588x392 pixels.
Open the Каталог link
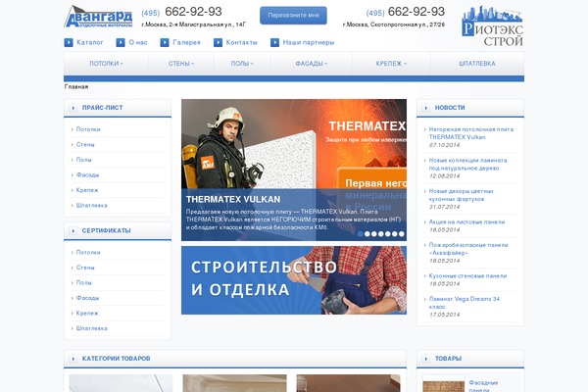(89, 42)
